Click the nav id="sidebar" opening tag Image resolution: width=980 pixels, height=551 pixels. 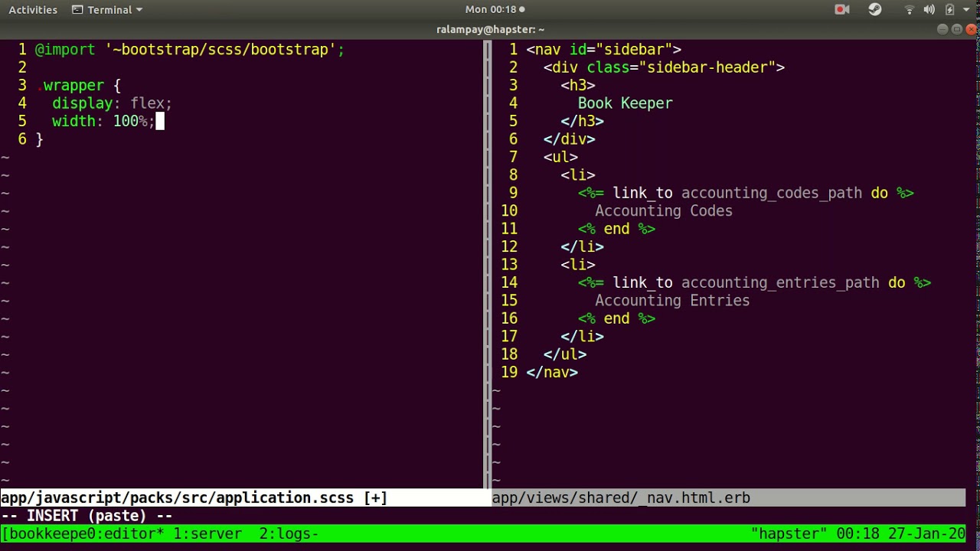tap(603, 50)
